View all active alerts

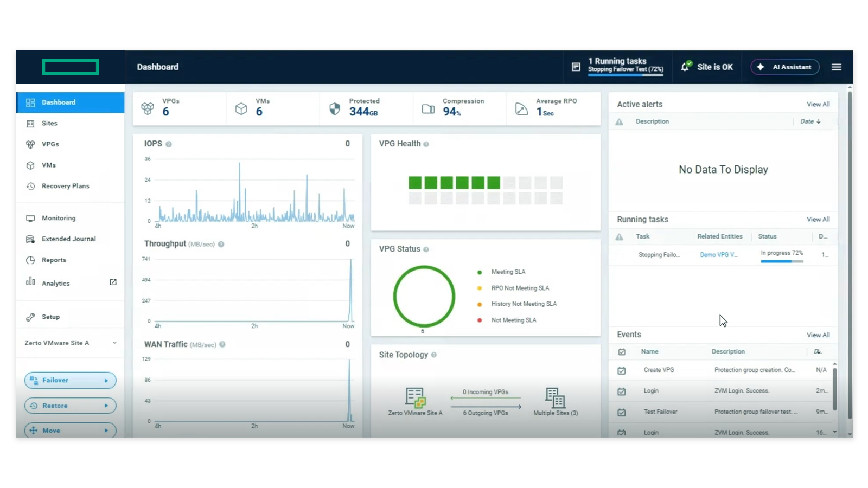[x=818, y=104]
